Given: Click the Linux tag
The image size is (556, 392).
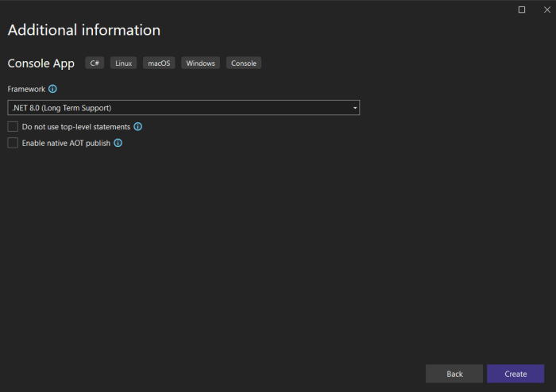Looking at the screenshot, I should [x=123, y=63].
